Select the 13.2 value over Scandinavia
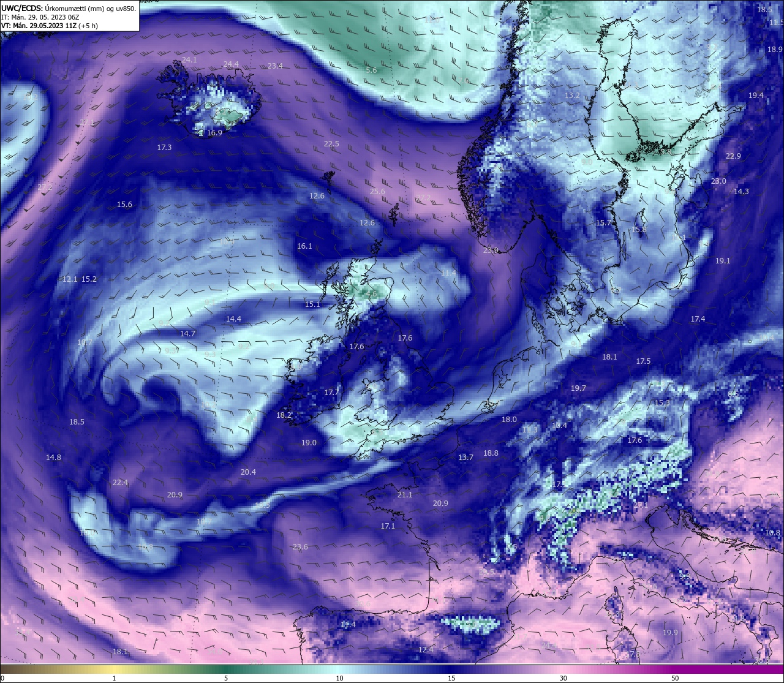This screenshot has width=784, height=683. click(x=572, y=96)
